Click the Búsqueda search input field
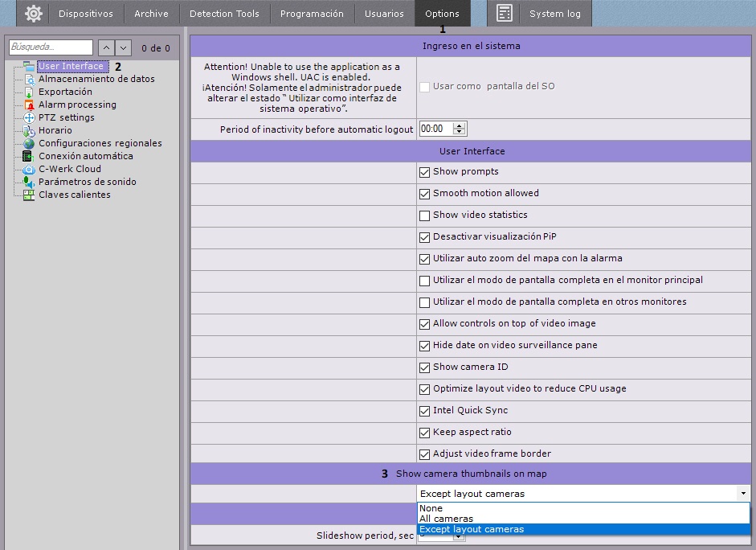The height and width of the screenshot is (550, 756). click(51, 48)
